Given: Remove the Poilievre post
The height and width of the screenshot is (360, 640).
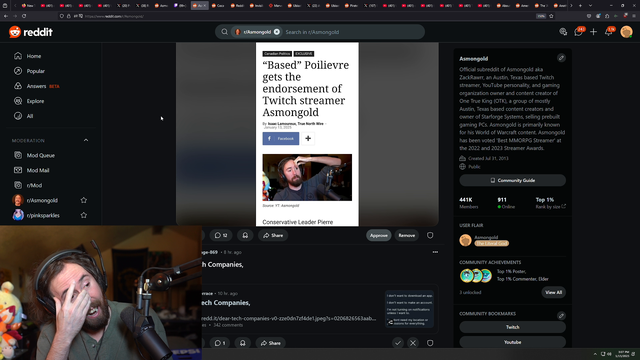Looking at the screenshot, I should [407, 235].
